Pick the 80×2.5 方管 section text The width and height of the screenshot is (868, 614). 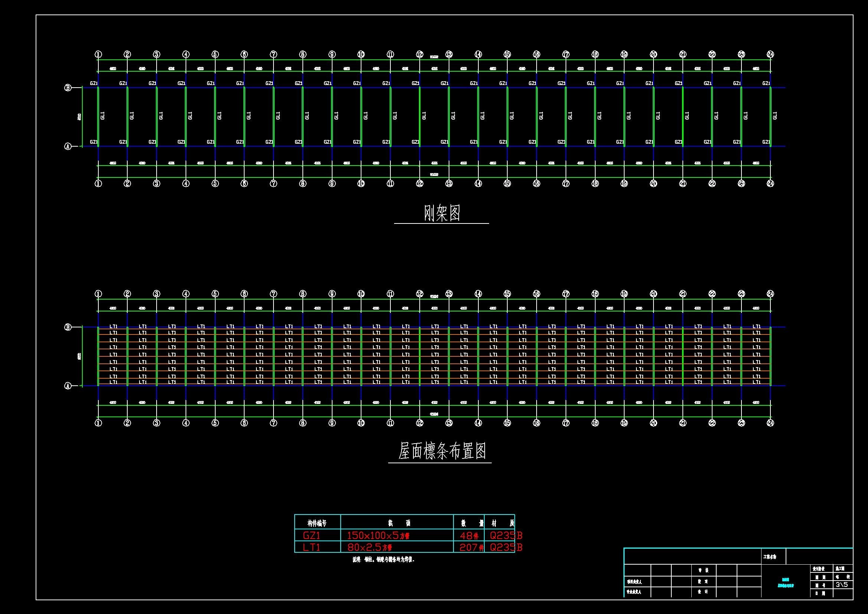(369, 547)
